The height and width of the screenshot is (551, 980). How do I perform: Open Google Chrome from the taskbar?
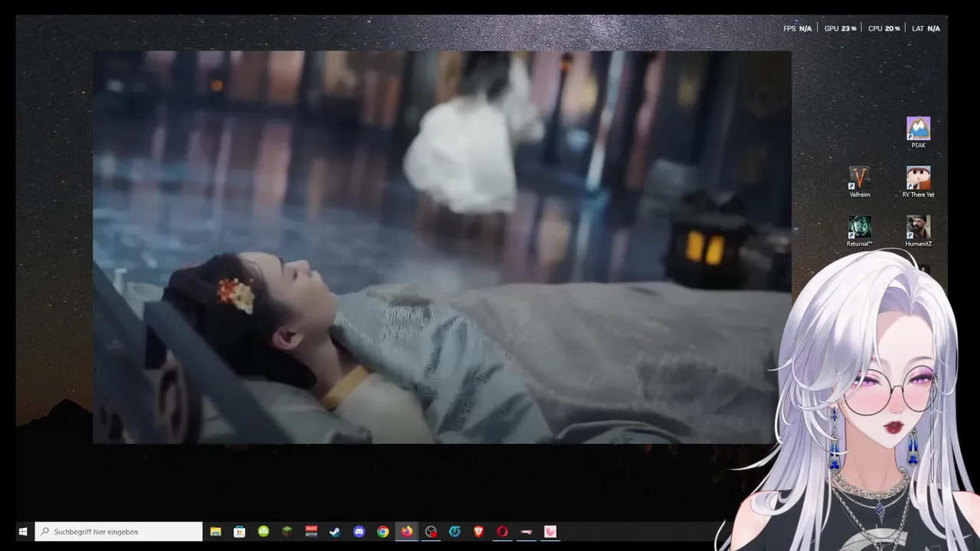pyautogui.click(x=383, y=532)
